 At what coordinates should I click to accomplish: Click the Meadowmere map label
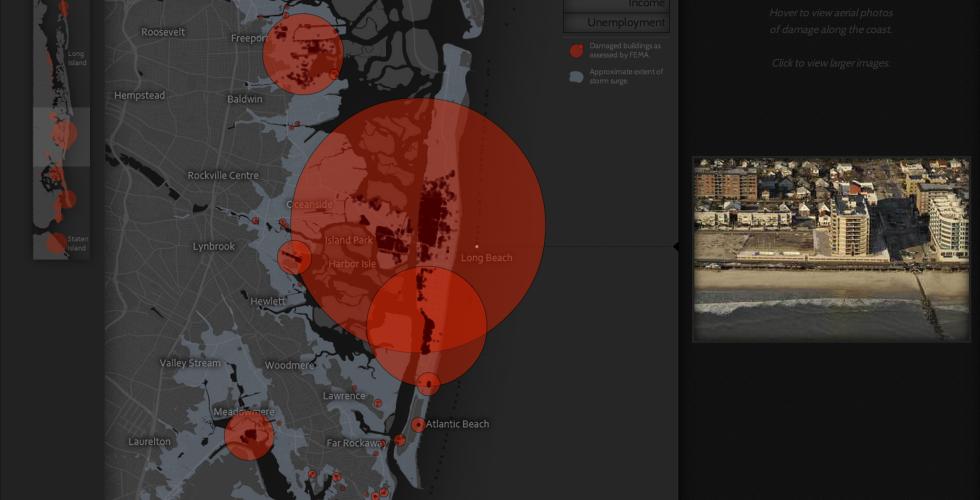(244, 412)
